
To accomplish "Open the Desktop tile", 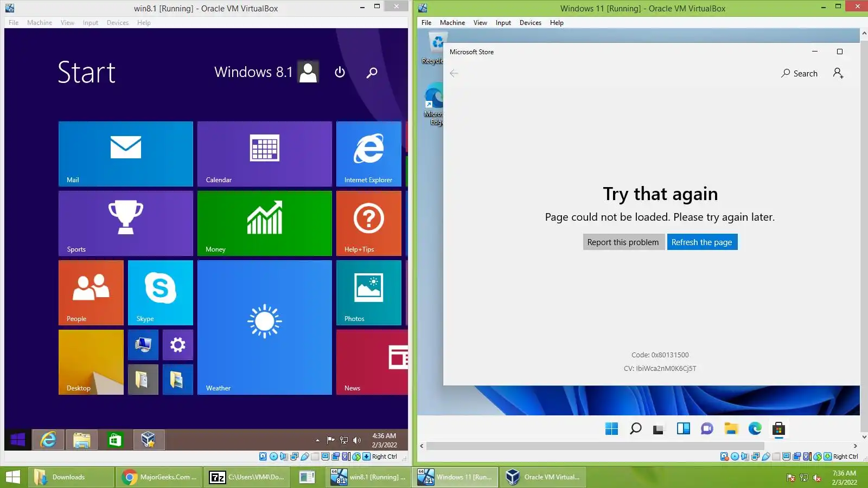I will (x=91, y=362).
